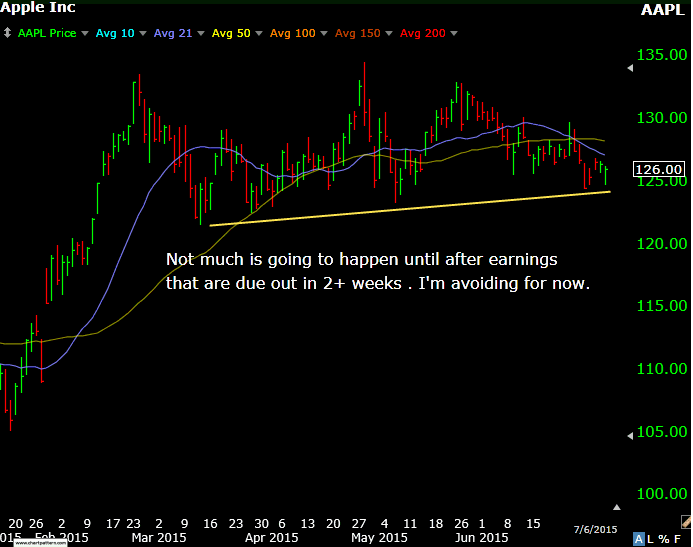Screen dimensions: 693x547
Task: Click the AAPL ticker symbol at top right
Action: (663, 10)
